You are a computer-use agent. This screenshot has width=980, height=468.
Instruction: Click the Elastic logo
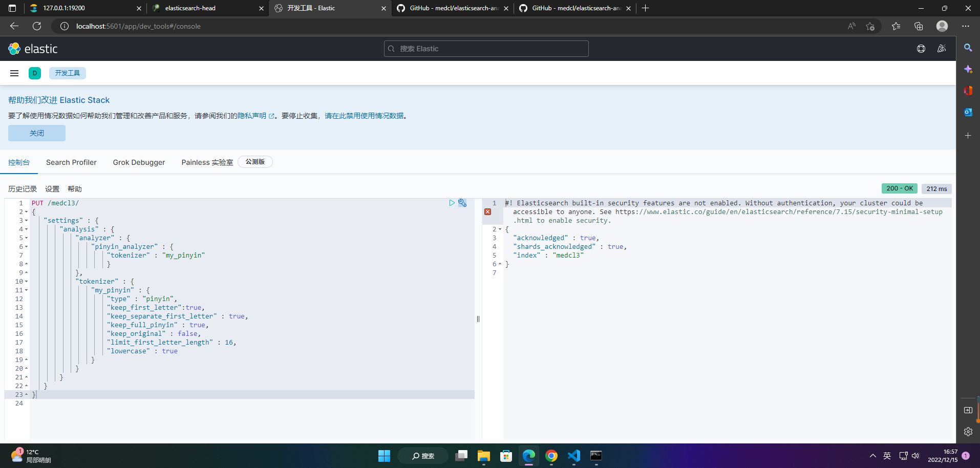tap(33, 49)
